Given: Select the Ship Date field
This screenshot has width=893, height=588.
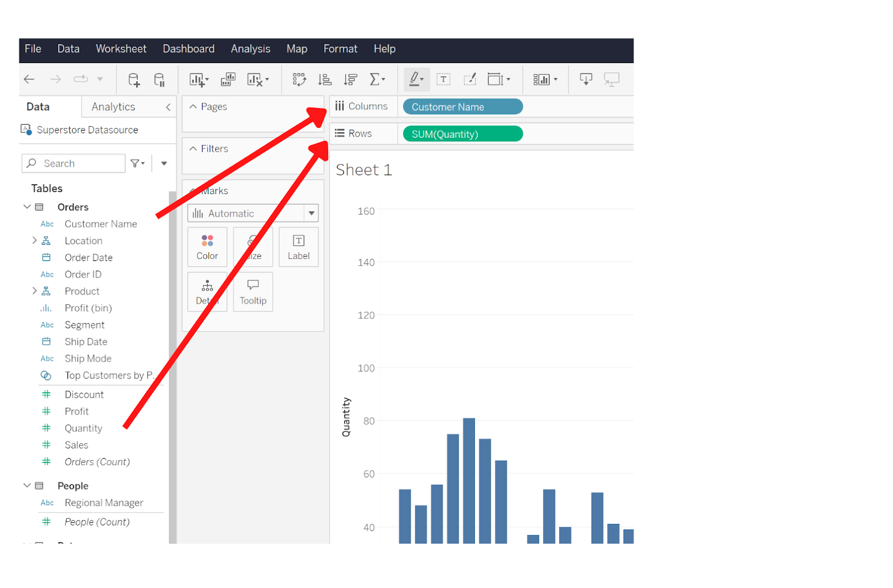Looking at the screenshot, I should tap(86, 342).
